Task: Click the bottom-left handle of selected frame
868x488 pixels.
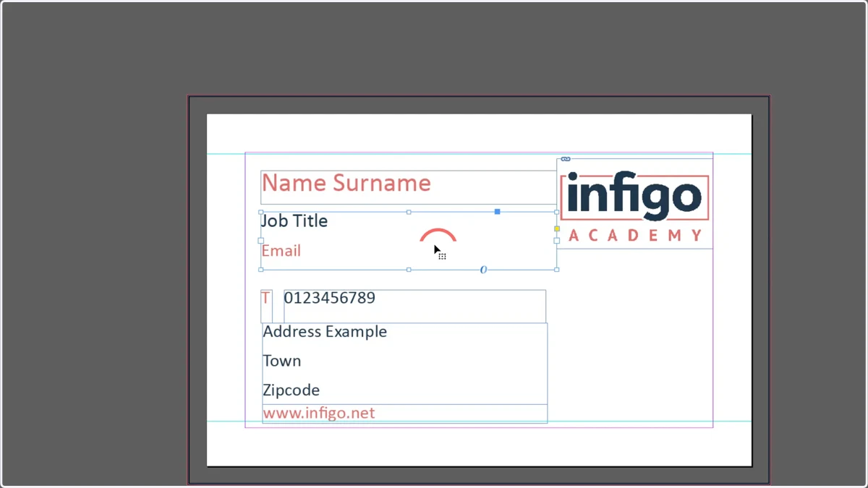Action: (261, 270)
